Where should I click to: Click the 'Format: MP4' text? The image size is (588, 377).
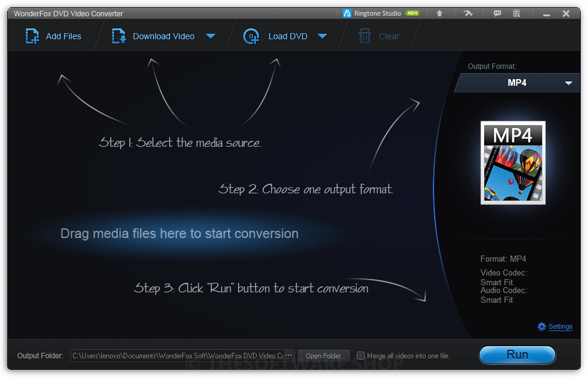(x=503, y=259)
